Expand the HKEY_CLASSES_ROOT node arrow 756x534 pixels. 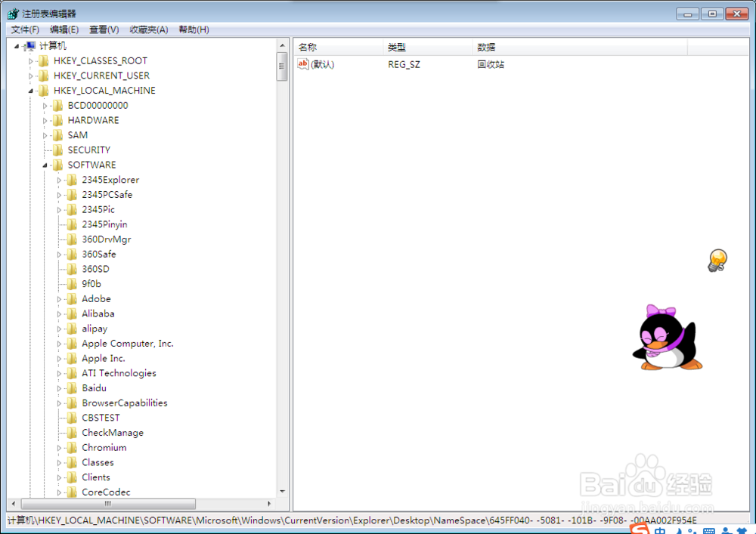31,62
